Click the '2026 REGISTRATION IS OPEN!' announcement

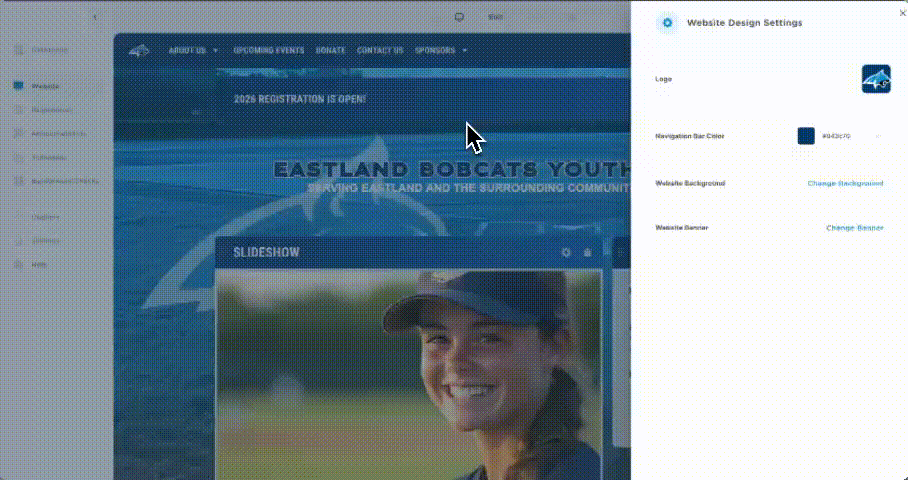(x=299, y=99)
